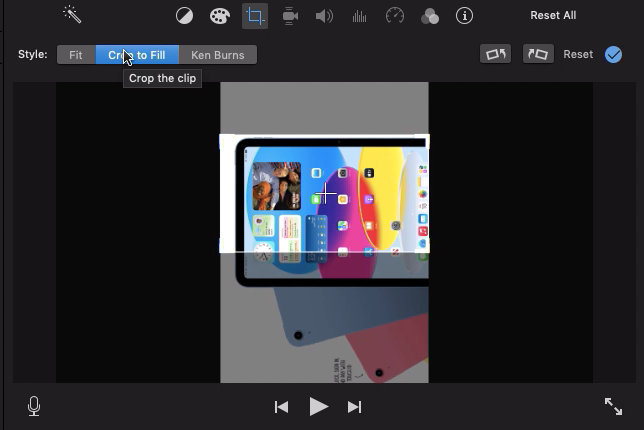The width and height of the screenshot is (644, 430).
Task: Rotate the clip counterclockwise
Action: tap(495, 55)
